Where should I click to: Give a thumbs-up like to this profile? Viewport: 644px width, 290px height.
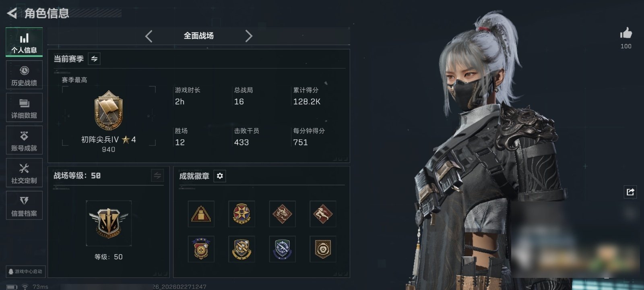[x=626, y=33]
